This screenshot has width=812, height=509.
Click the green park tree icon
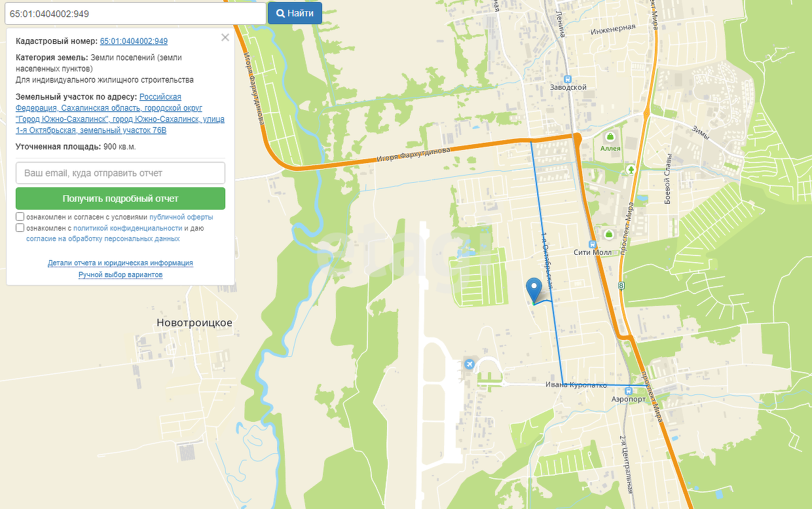tap(631, 170)
